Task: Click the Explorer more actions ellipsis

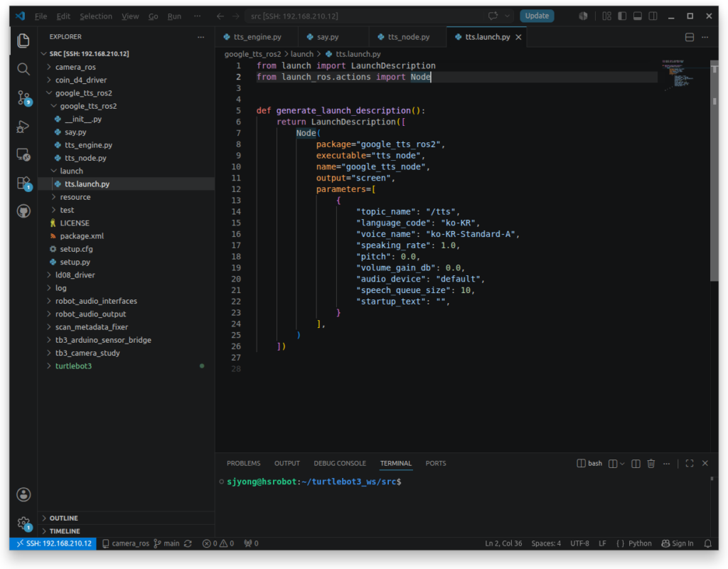Action: [200, 37]
